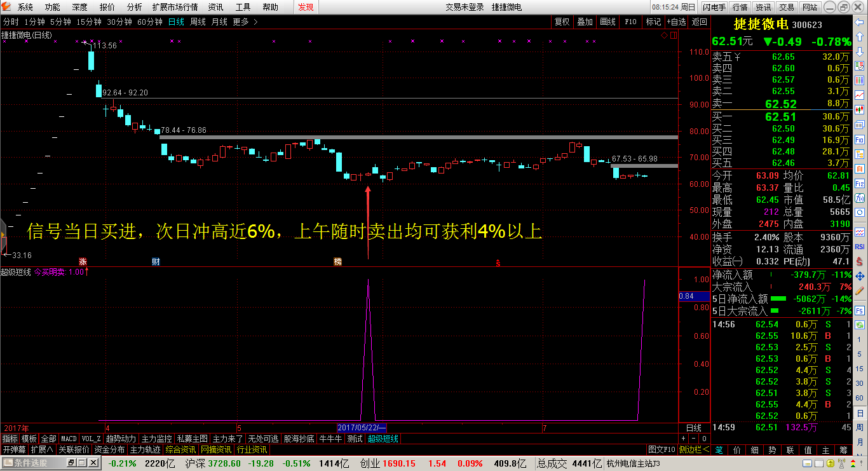
Task: Click the 综合资讯 link
Action: click(181, 450)
